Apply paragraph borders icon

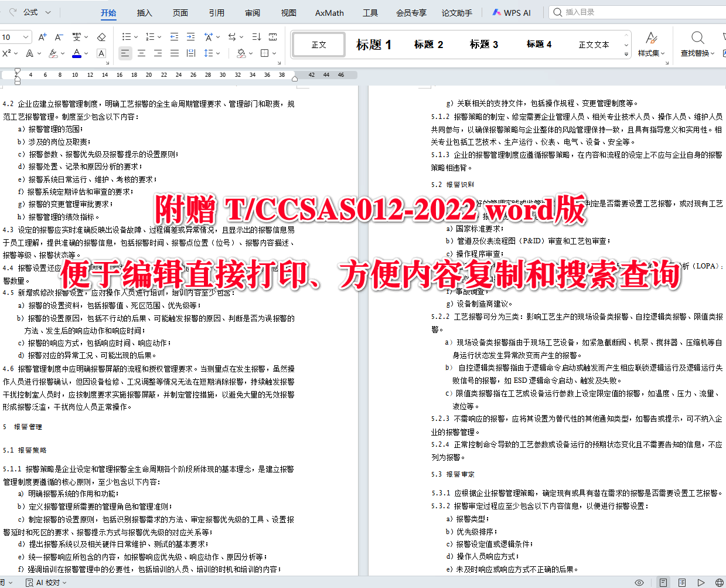coord(264,53)
